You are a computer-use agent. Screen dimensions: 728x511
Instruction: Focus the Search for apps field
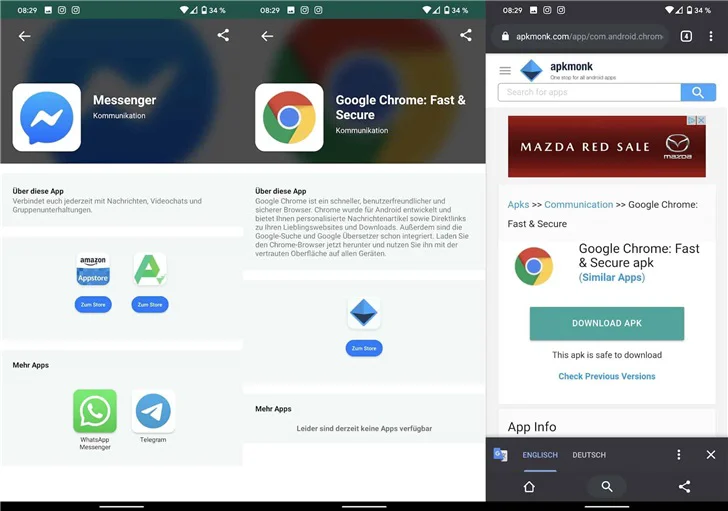point(589,92)
